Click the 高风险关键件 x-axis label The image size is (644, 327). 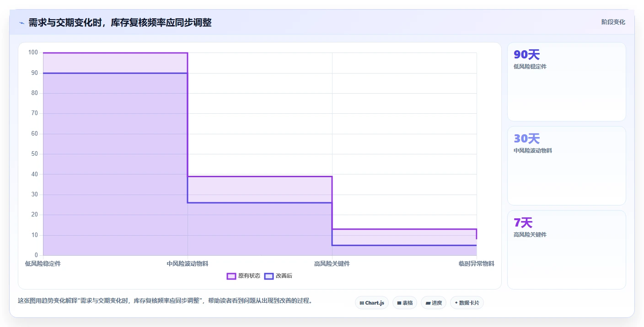[332, 264]
